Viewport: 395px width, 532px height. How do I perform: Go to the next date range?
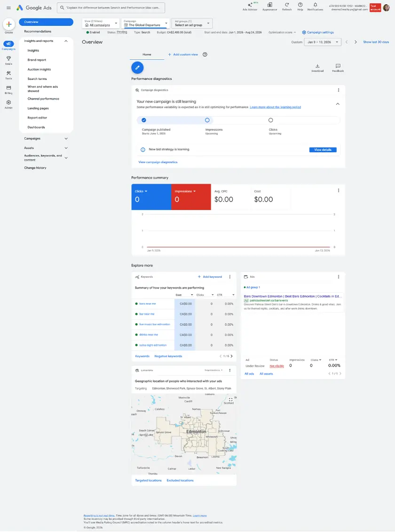[x=355, y=42]
